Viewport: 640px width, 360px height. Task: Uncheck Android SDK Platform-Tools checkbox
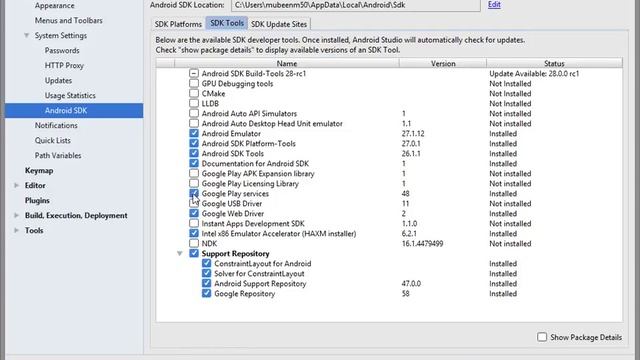194,143
